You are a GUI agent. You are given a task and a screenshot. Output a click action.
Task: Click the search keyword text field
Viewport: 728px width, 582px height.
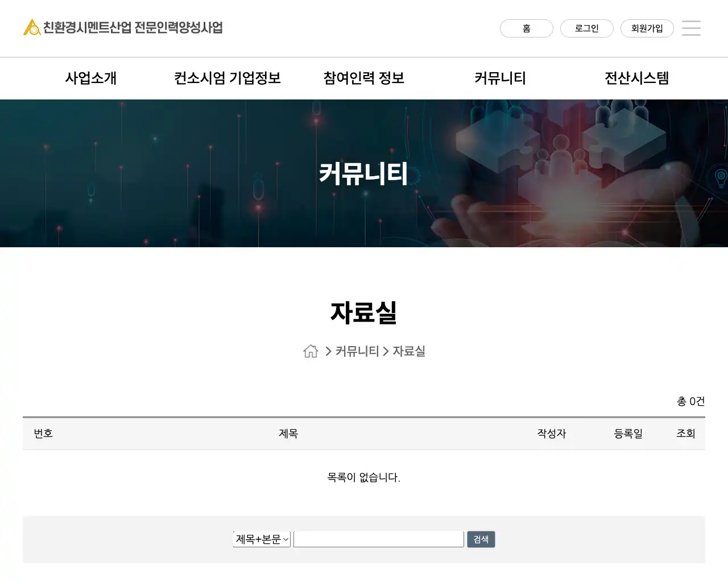click(379, 539)
